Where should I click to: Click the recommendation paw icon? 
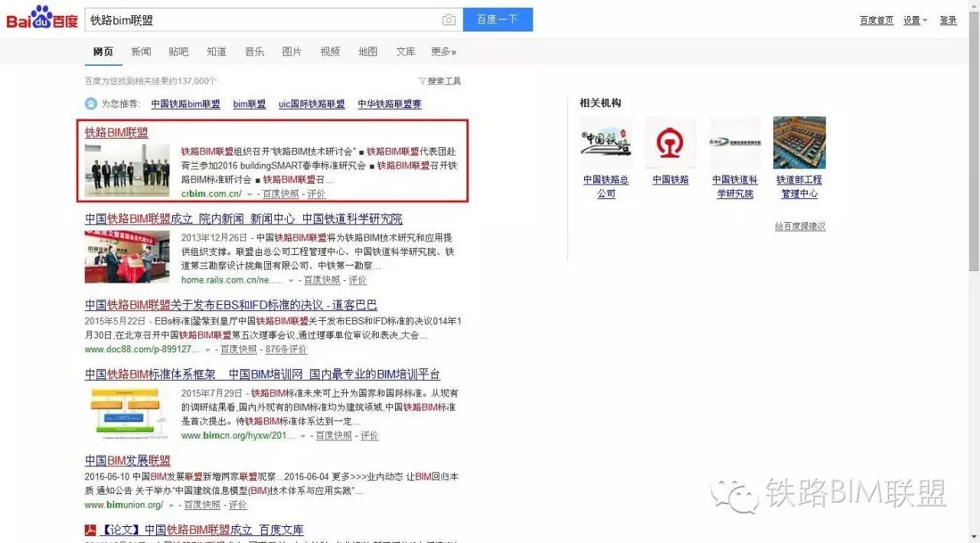coord(91,104)
